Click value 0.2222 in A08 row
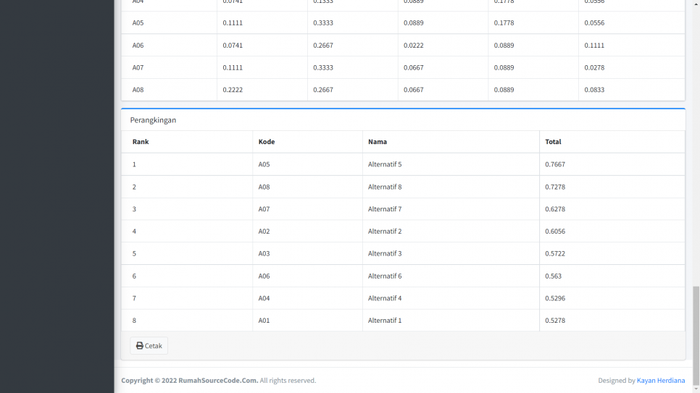Viewport: 700px width, 393px height. point(233,90)
